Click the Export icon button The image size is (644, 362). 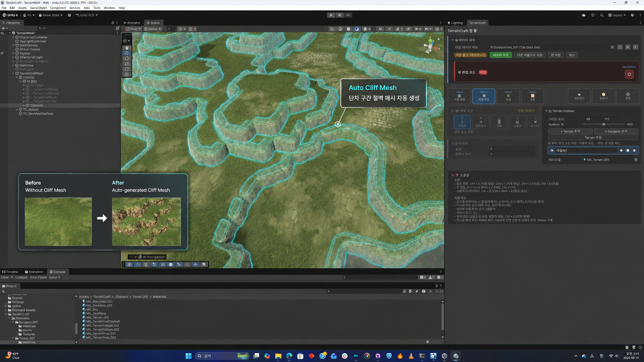604,96
